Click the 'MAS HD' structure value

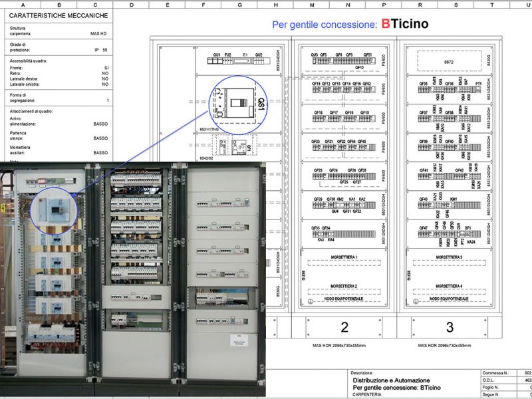(x=98, y=34)
